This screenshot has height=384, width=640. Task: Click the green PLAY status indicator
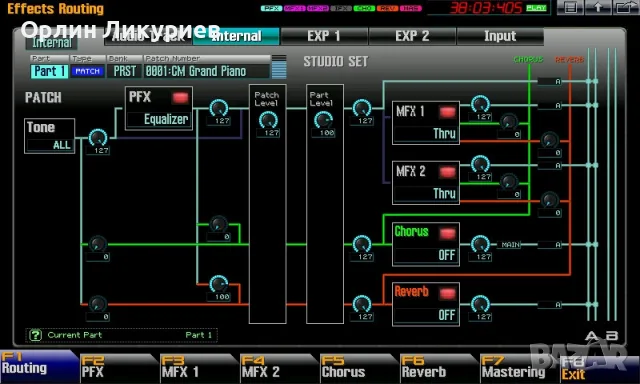pos(536,7)
